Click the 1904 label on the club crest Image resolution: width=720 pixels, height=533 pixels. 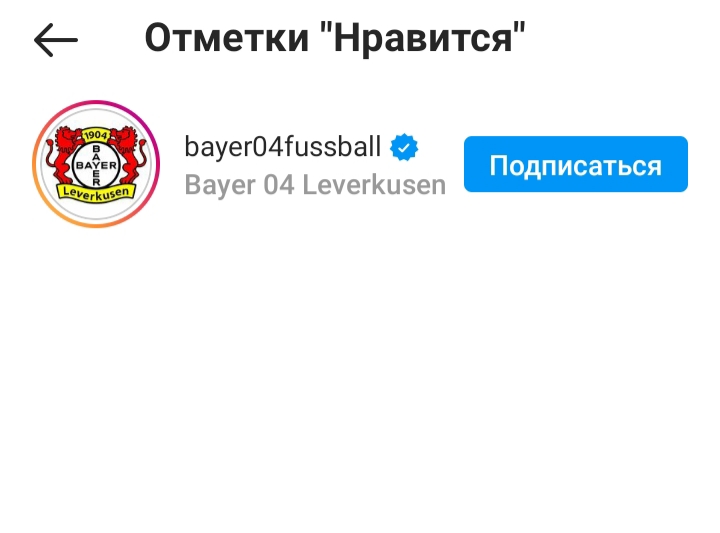[96, 135]
